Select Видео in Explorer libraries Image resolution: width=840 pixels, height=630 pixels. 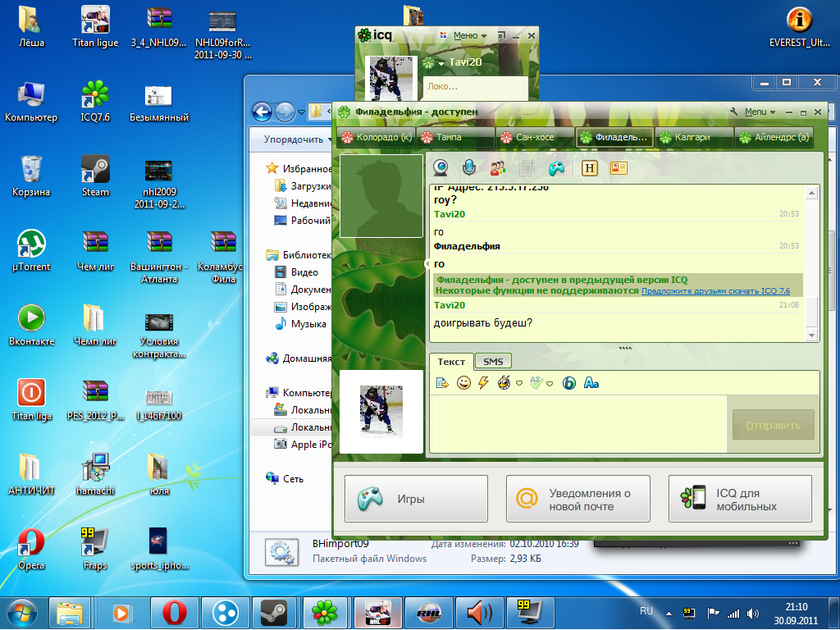tap(296, 272)
